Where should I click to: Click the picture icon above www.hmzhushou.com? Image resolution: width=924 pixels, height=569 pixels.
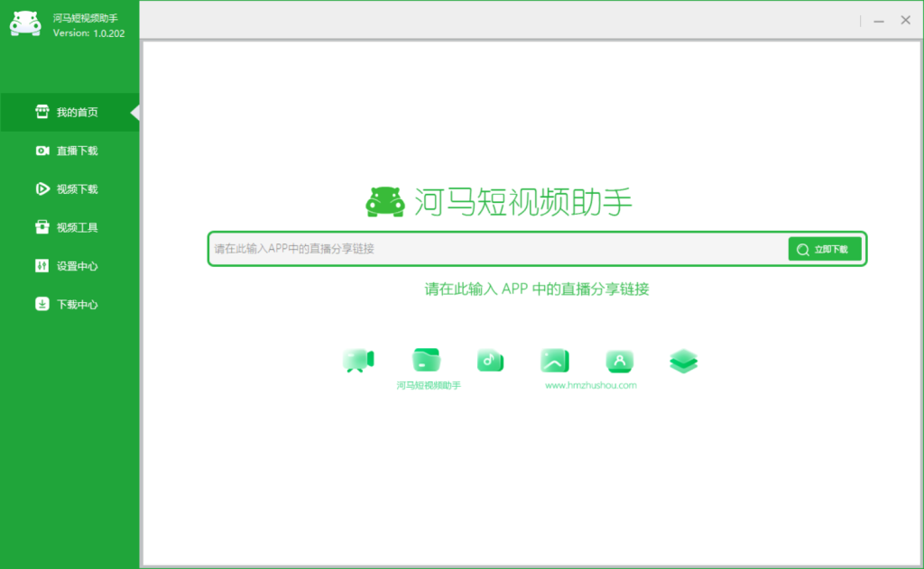[x=554, y=358]
